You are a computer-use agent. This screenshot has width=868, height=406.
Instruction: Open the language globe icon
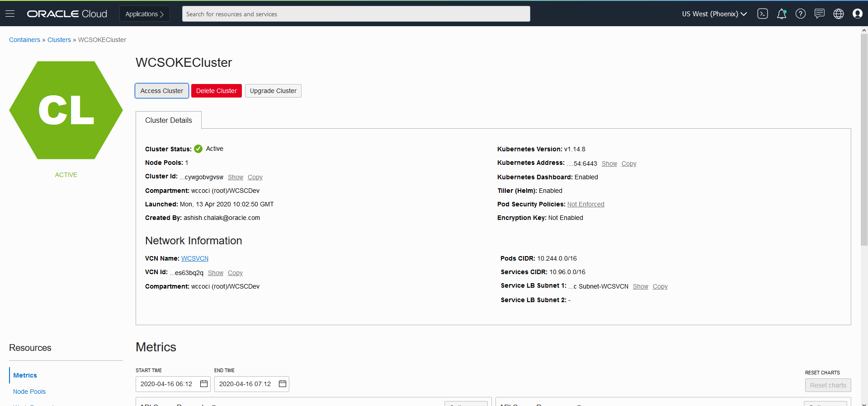tap(839, 14)
